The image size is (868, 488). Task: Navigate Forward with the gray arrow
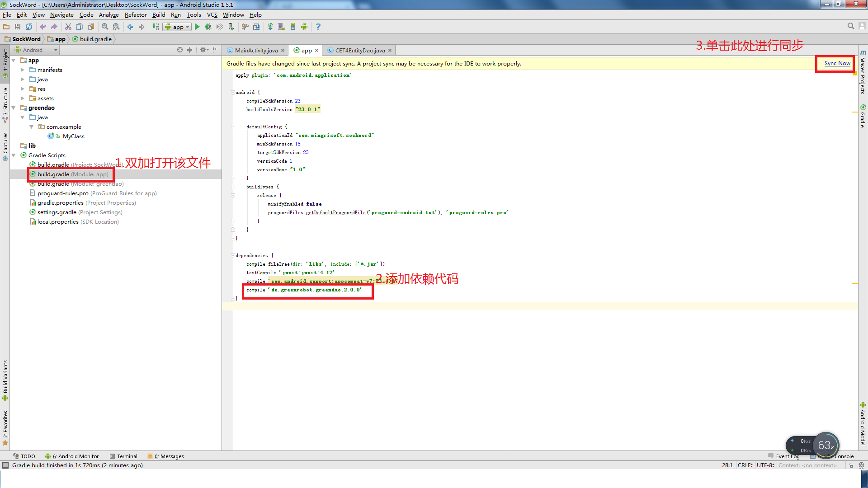[x=142, y=27]
